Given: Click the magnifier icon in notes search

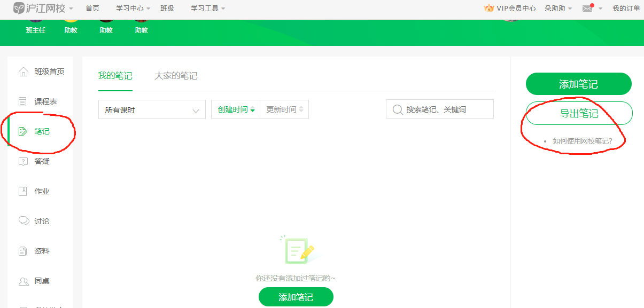Looking at the screenshot, I should tap(397, 109).
